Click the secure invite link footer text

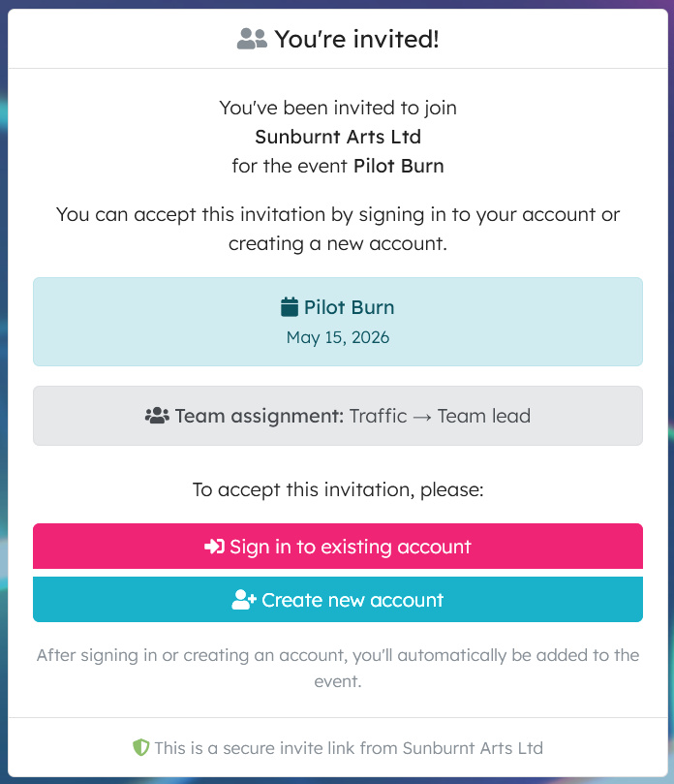pos(349,747)
